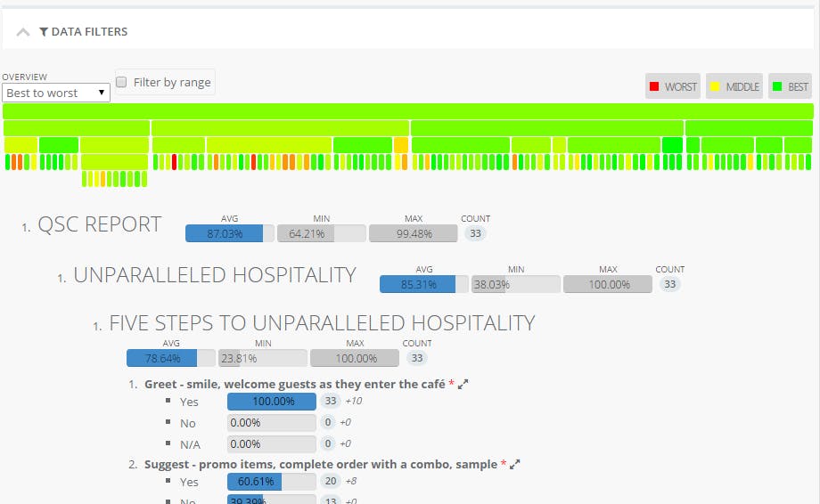Enable the Filter by range checkbox
This screenshot has height=504, width=820.
[x=121, y=82]
